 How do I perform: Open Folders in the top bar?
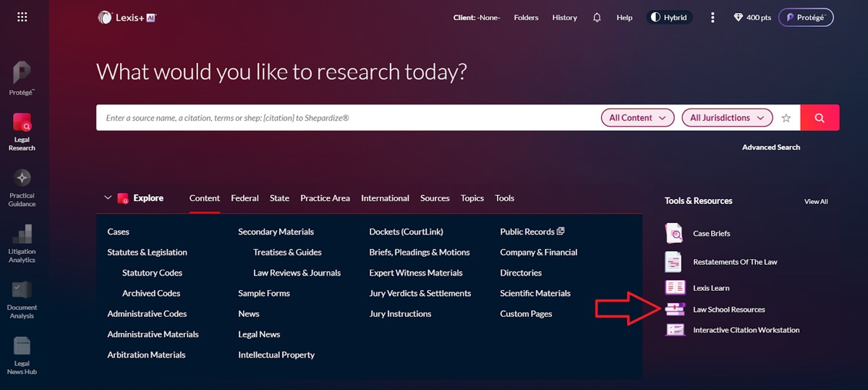point(526,17)
